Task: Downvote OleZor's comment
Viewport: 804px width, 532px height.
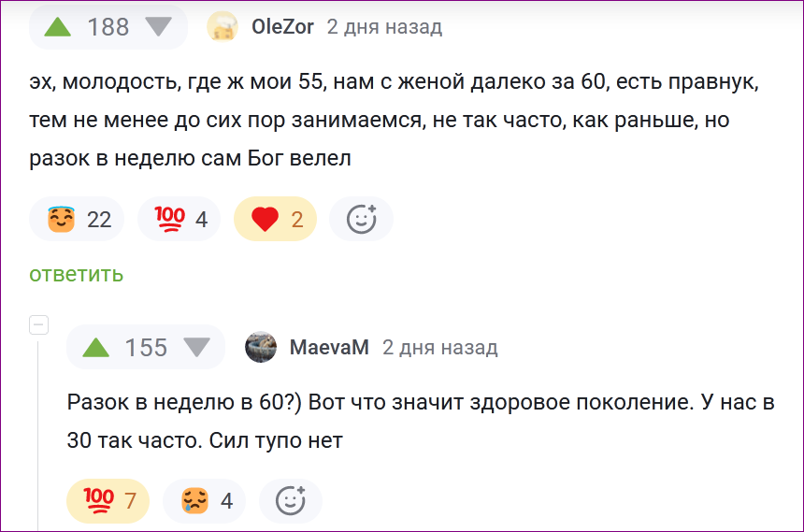Action: coord(159,26)
